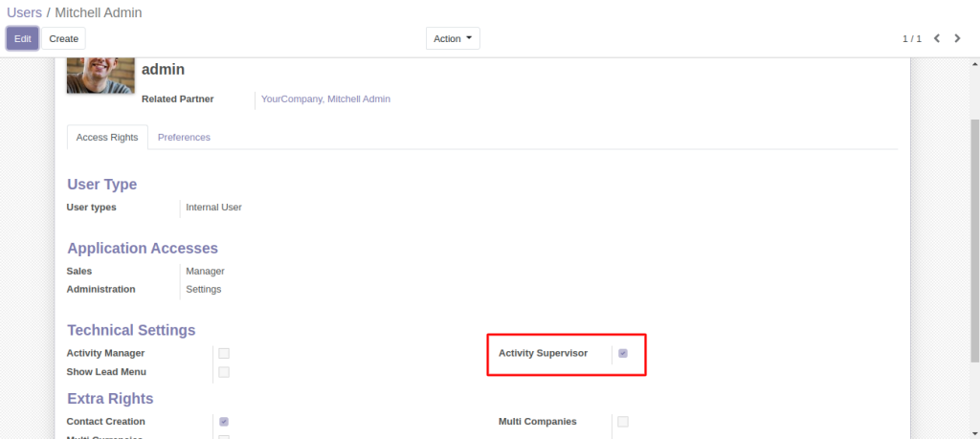Image resolution: width=980 pixels, height=439 pixels.
Task: Click 'Mitchell Admin' breadcrumb text
Action: tap(99, 12)
